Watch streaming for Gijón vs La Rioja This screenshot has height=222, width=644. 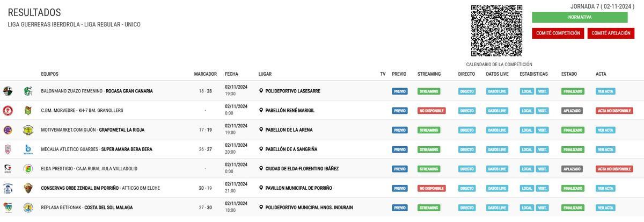428,130
